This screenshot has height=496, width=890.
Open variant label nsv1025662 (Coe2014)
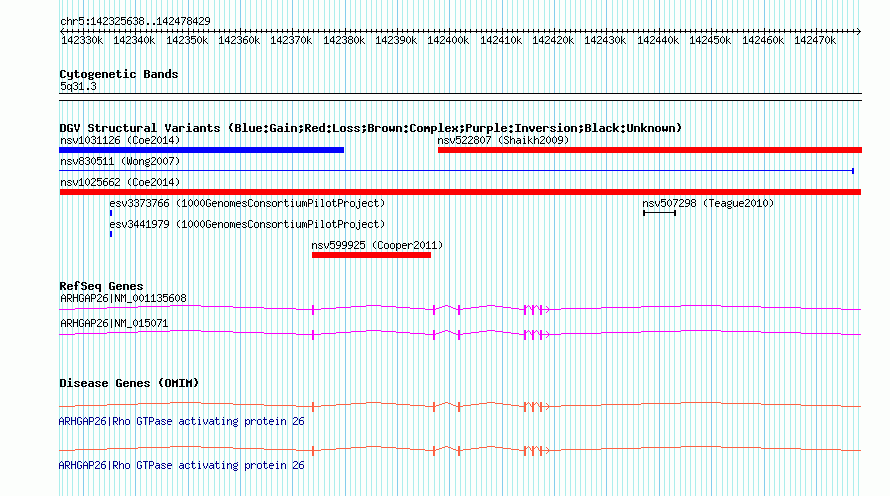point(120,182)
